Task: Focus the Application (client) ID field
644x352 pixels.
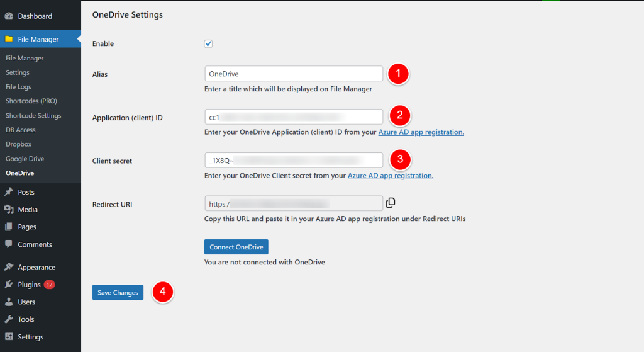Action: [294, 117]
